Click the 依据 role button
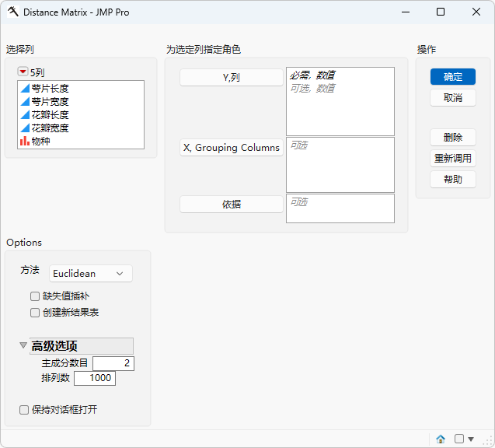 232,205
